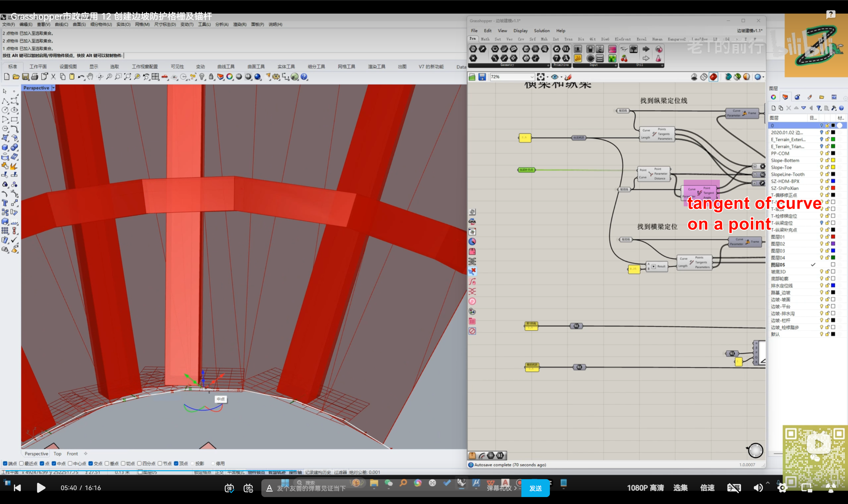848x504 pixels.
Task: Enable the 切点 osnap checkbox
Action: [123, 463]
